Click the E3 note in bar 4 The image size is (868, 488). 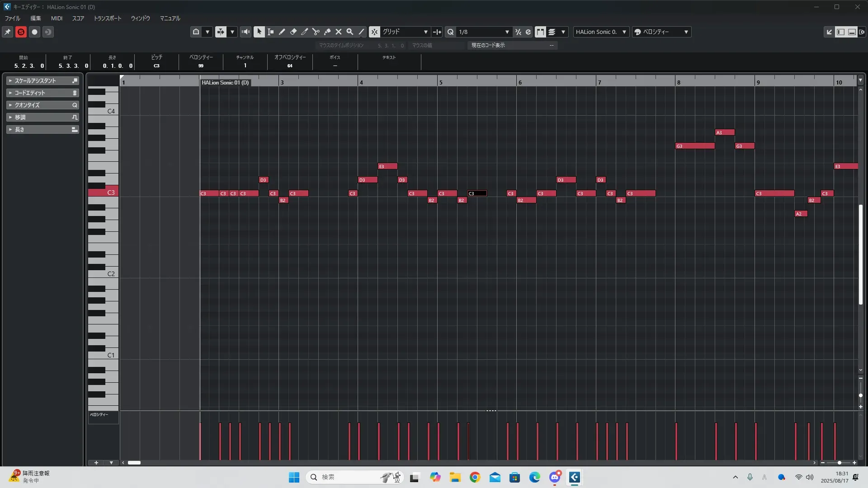point(387,166)
